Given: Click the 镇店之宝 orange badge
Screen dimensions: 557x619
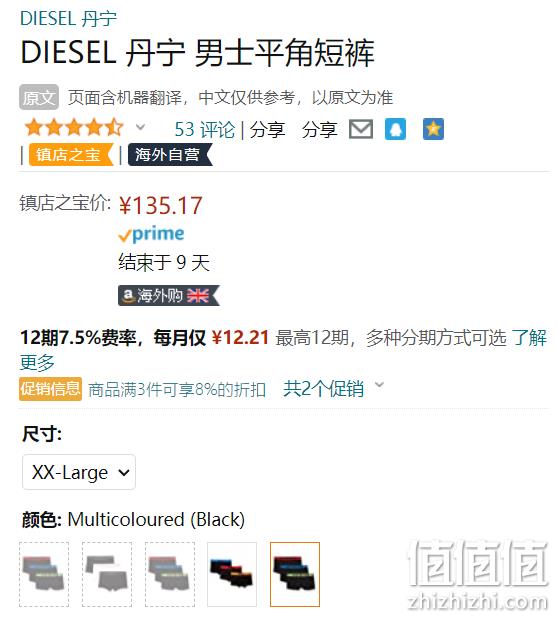Looking at the screenshot, I should point(71,155).
